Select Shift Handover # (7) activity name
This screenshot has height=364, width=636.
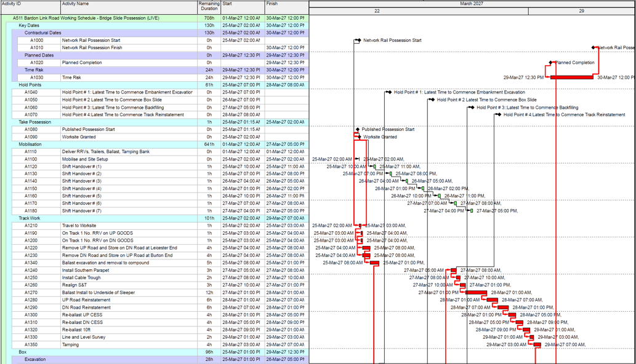pyautogui.click(x=82, y=211)
